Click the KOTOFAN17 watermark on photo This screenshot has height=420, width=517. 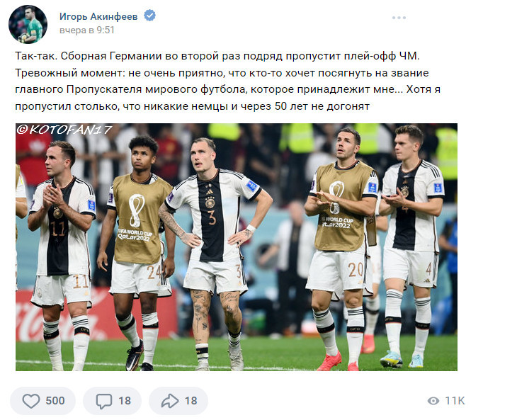click(x=64, y=130)
